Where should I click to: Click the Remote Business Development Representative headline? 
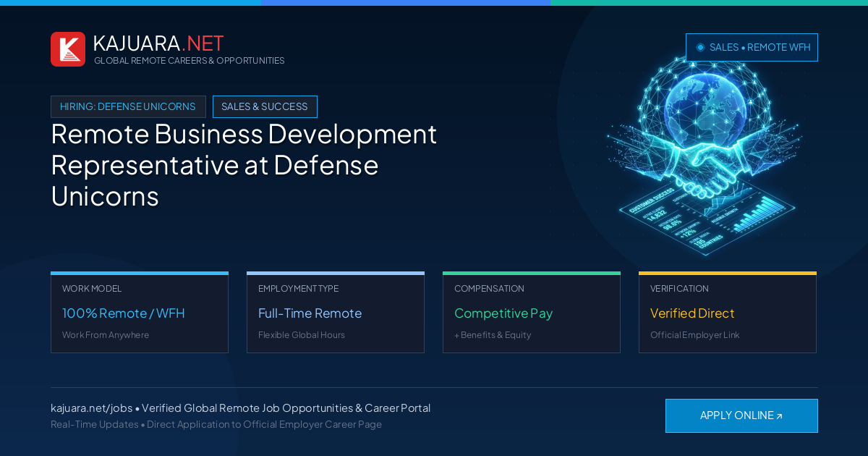244,165
